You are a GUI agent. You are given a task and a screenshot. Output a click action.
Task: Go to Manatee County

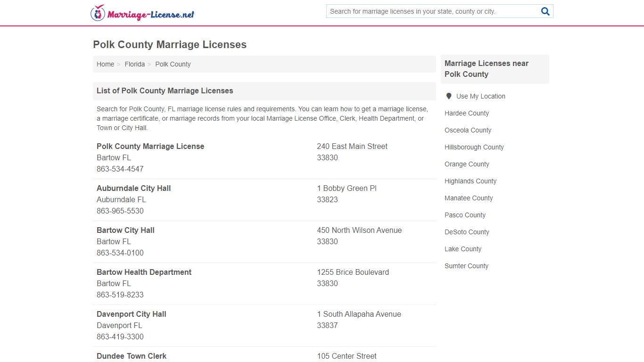pos(469,198)
